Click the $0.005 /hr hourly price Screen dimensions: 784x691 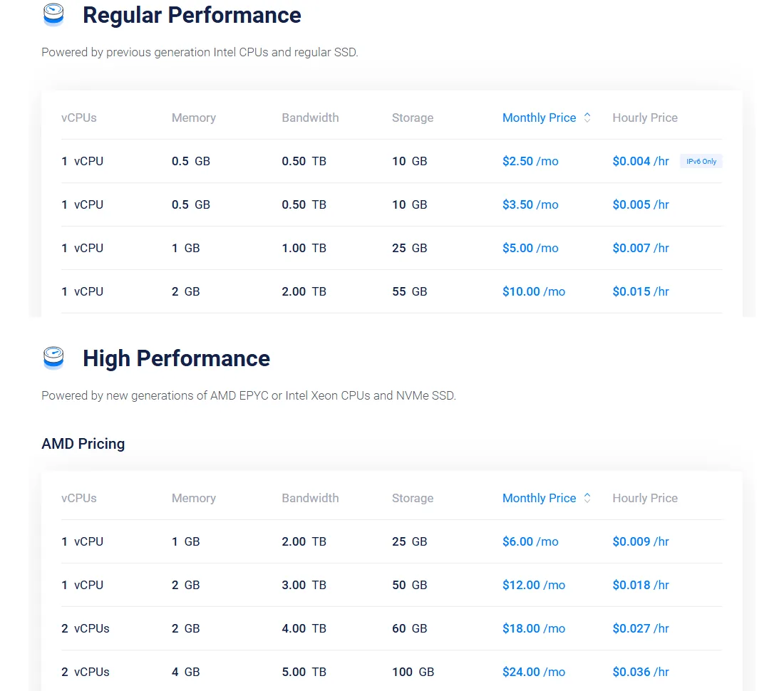pos(641,204)
